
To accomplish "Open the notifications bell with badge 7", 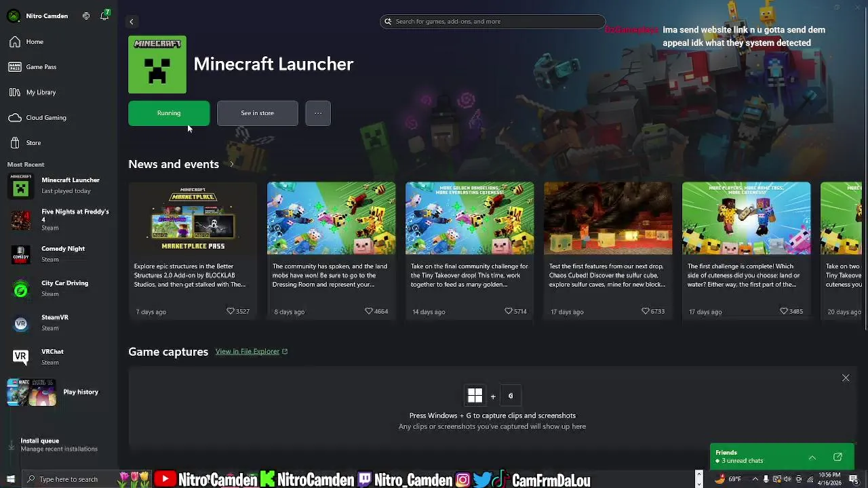I will 104,16.
